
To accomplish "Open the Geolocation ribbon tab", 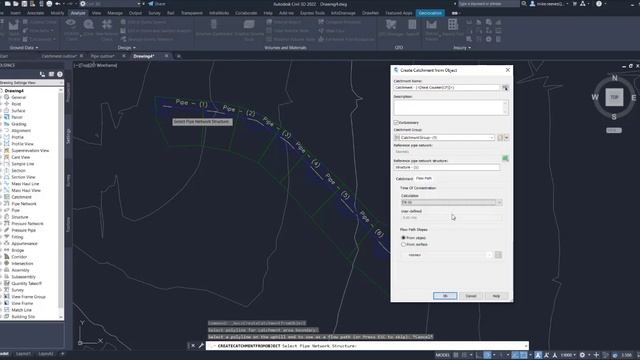I will (x=430, y=13).
